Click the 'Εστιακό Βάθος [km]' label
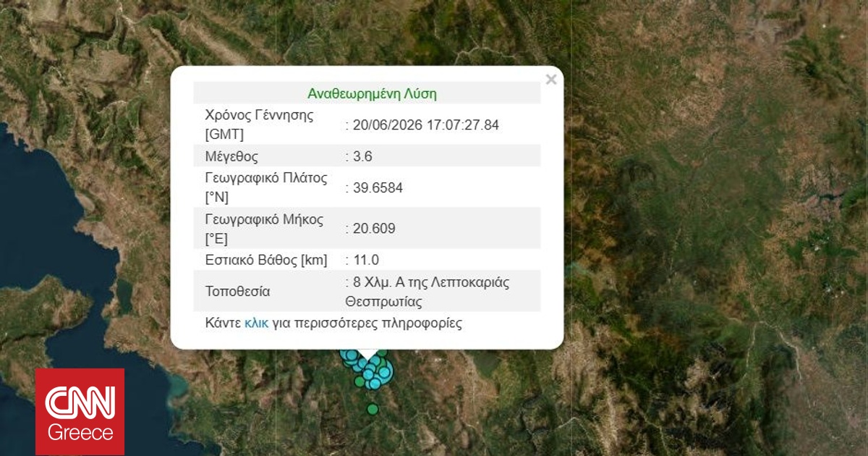868x456 pixels. coord(266,260)
